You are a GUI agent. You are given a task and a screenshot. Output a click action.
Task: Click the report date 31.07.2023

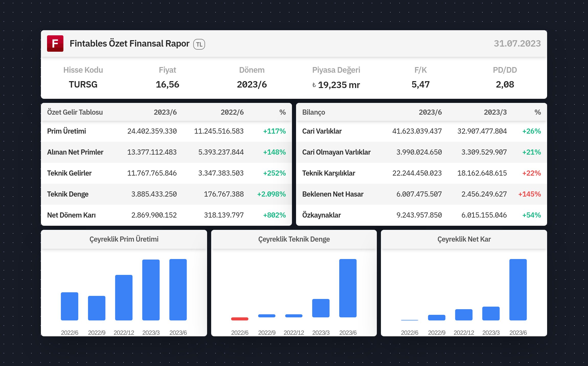(x=517, y=44)
